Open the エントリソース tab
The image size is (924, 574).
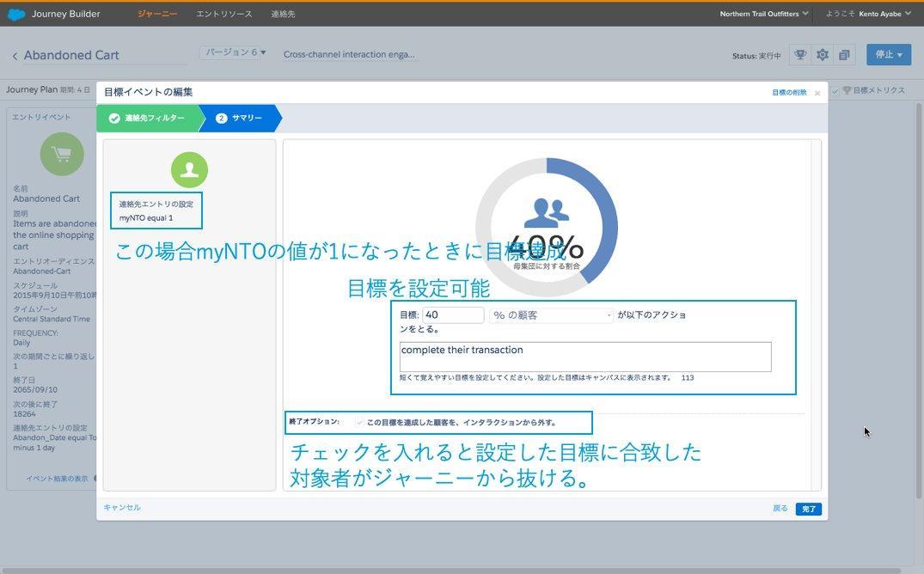(x=224, y=14)
